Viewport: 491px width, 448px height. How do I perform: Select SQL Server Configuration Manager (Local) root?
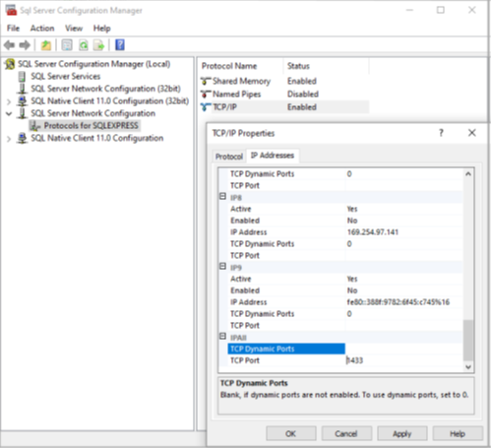(x=93, y=64)
